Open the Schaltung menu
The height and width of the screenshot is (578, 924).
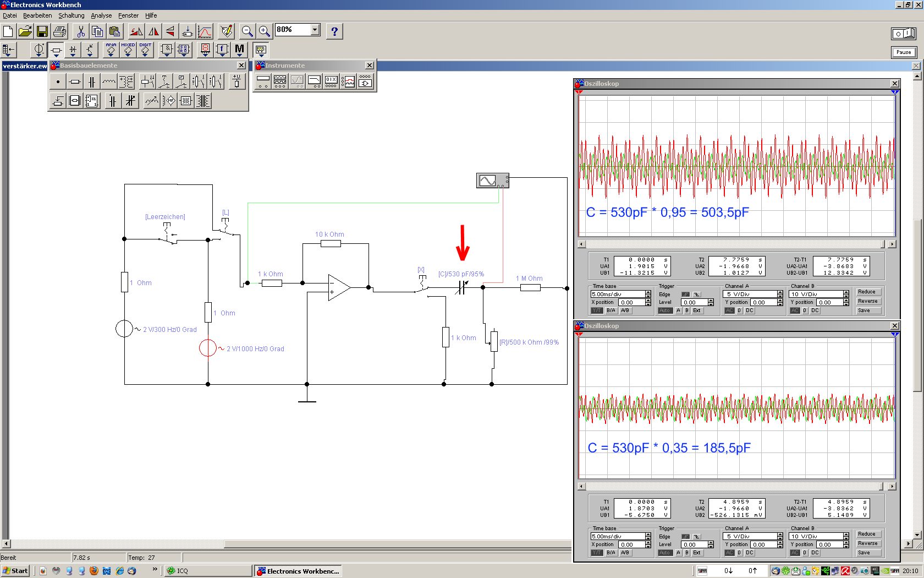point(71,15)
